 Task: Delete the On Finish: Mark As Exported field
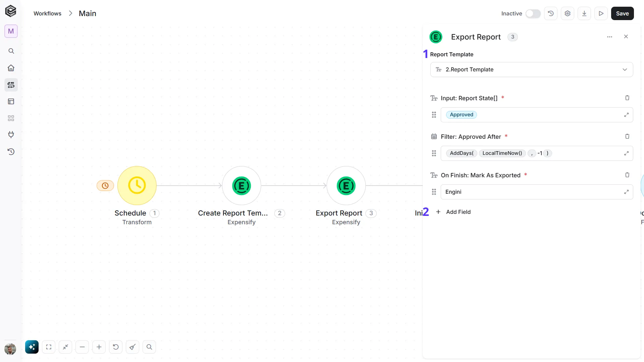[627, 175]
